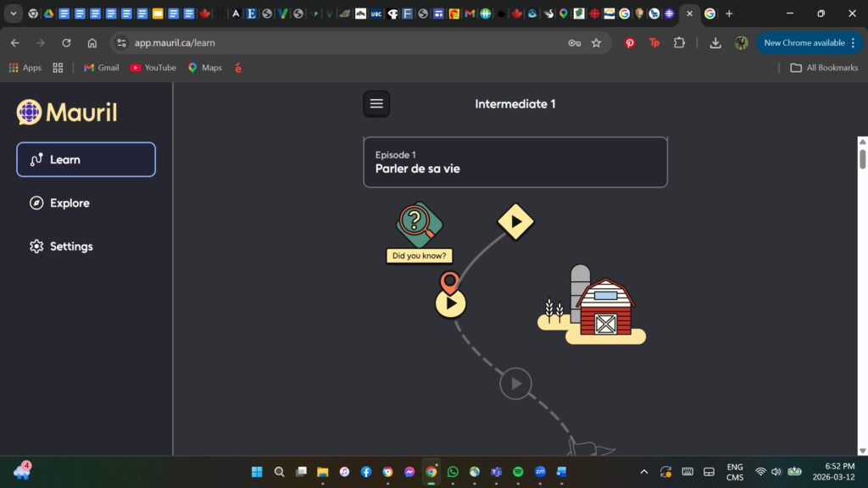Open Episode 1 Parler de sa vie card
The height and width of the screenshot is (488, 868).
[515, 162]
